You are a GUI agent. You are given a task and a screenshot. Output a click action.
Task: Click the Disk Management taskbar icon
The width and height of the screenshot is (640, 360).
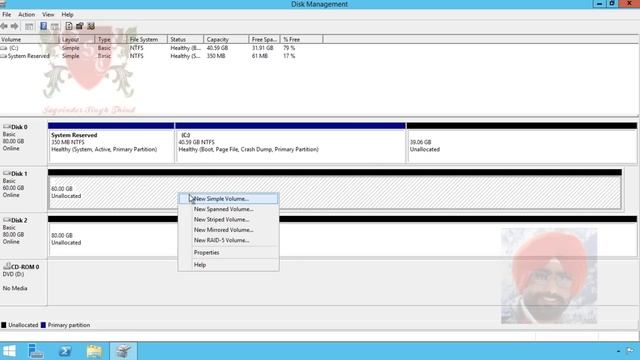click(x=123, y=351)
